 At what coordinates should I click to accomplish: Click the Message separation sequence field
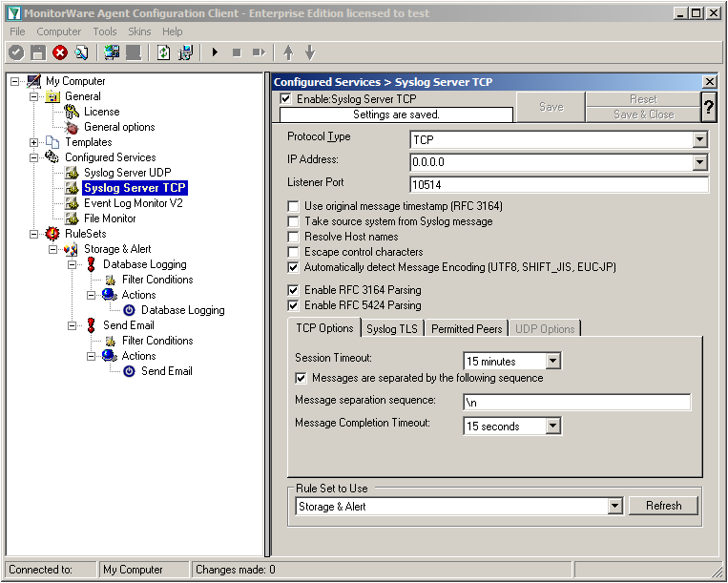[577, 403]
